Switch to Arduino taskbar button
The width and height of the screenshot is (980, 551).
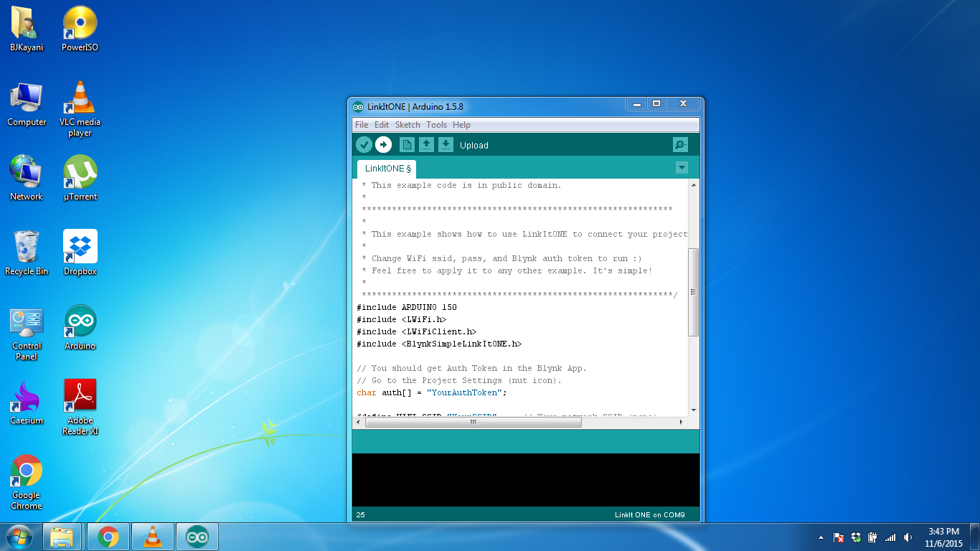pyautogui.click(x=197, y=537)
